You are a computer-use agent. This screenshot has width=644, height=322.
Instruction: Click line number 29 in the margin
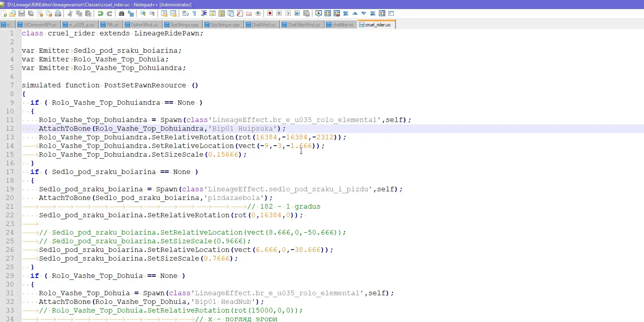10,276
